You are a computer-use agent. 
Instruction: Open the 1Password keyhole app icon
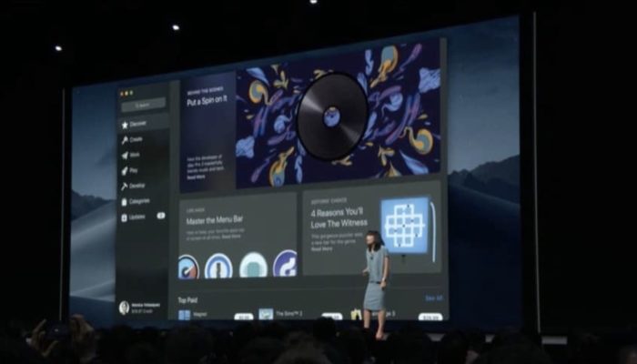tap(218, 266)
